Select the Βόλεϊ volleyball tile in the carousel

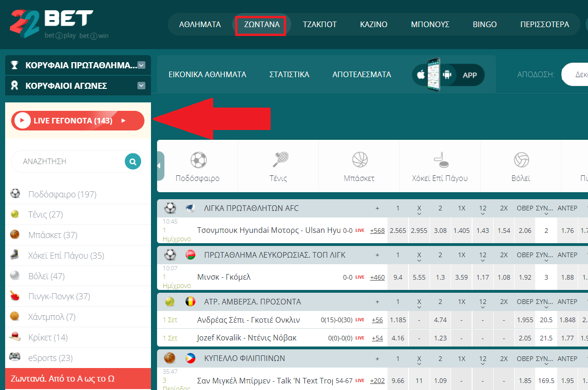(x=521, y=166)
